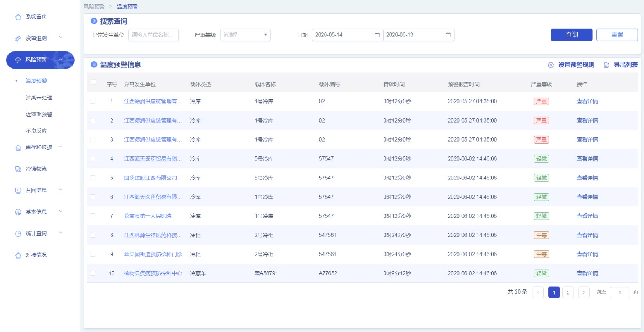The image size is (644, 332).
Task: Click the warehouse icon beside 库存和报损
Action: tap(18, 147)
